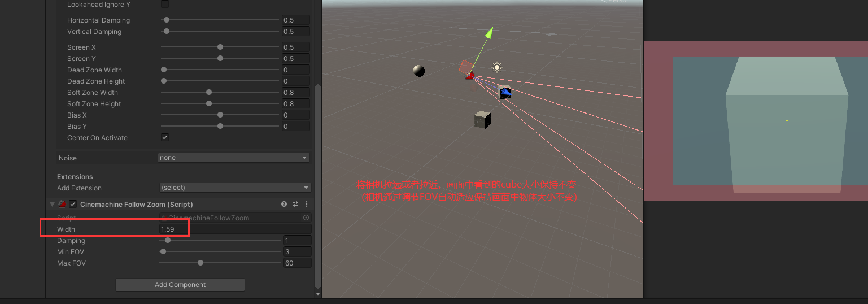Click Game view cube preview

point(787,124)
